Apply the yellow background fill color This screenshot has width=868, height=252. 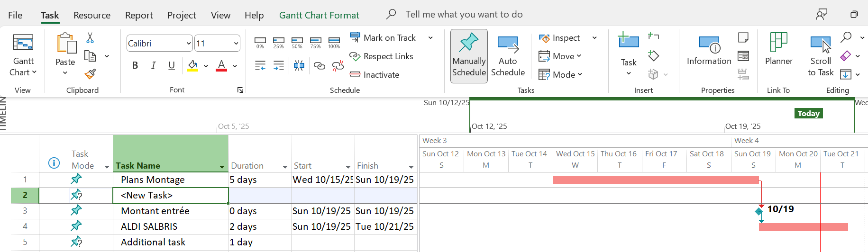coord(192,65)
